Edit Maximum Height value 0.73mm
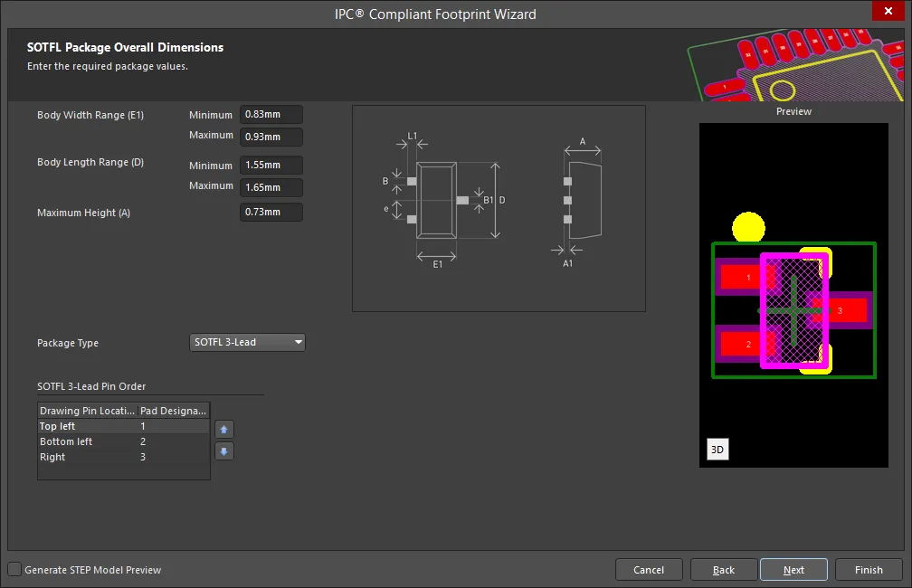This screenshot has width=912, height=588. point(271,213)
